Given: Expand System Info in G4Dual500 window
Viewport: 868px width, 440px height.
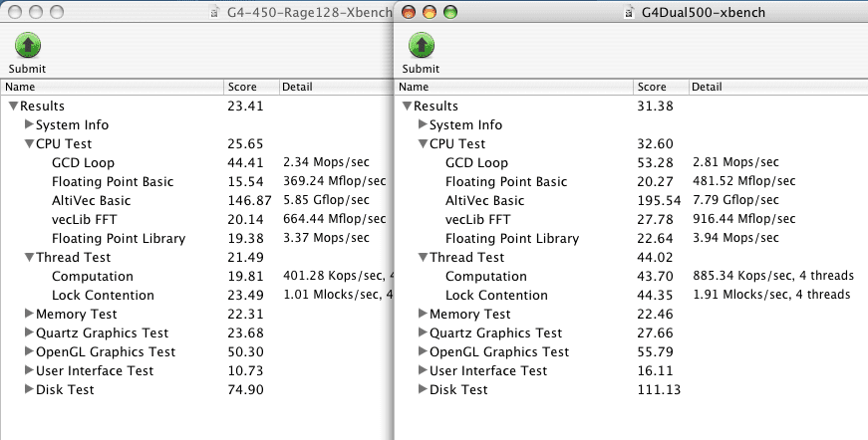Looking at the screenshot, I should 423,124.
